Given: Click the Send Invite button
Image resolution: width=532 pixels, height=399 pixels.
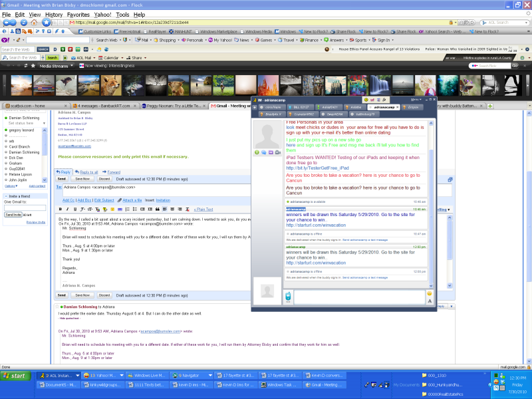Looking at the screenshot, I should [x=13, y=215].
